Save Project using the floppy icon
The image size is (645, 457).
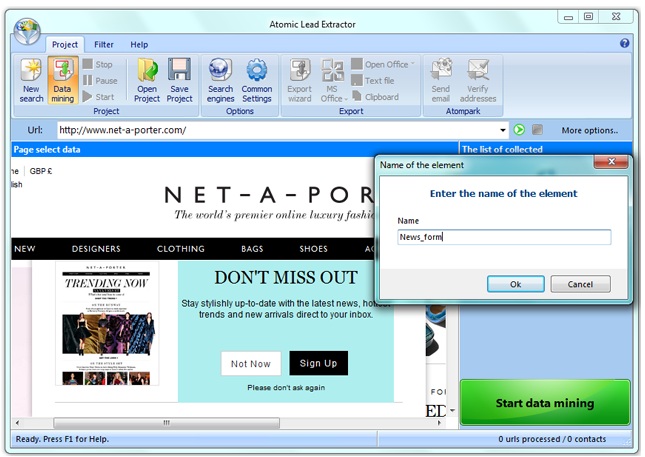point(179,80)
